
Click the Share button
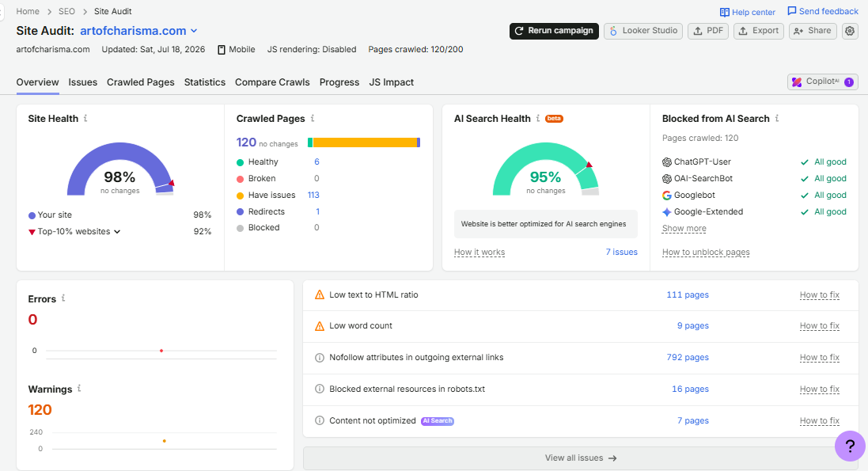(x=813, y=31)
